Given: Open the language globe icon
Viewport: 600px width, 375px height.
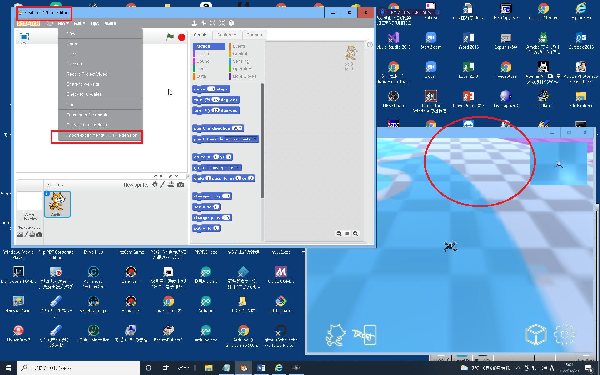Looking at the screenshot, I should [50, 23].
